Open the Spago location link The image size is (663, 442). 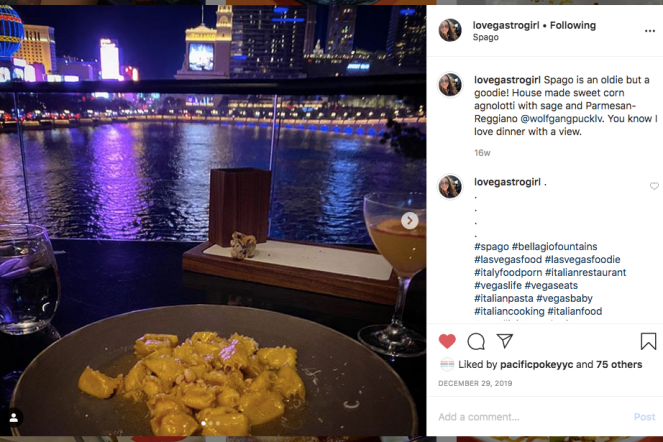coord(485,37)
